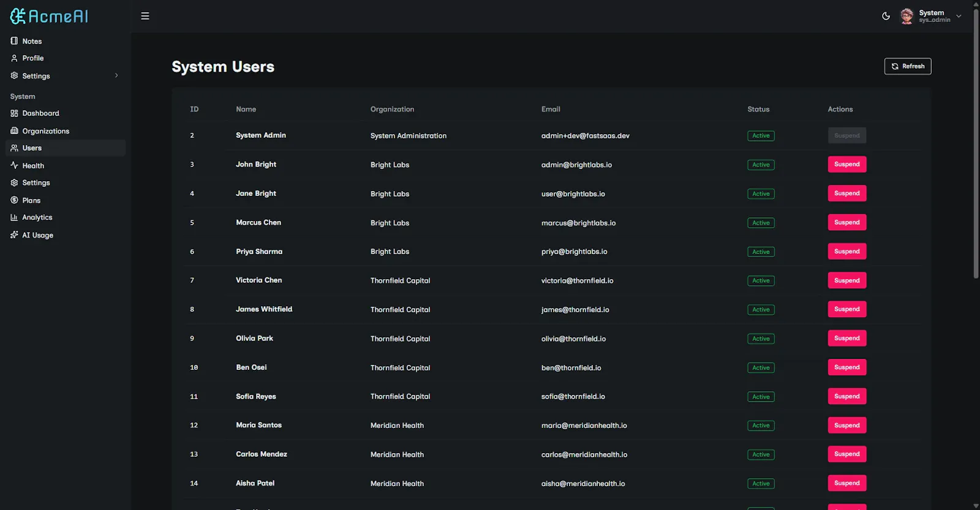This screenshot has height=510, width=980.
Task: Click the email admin@brightlabs.io
Action: [576, 165]
